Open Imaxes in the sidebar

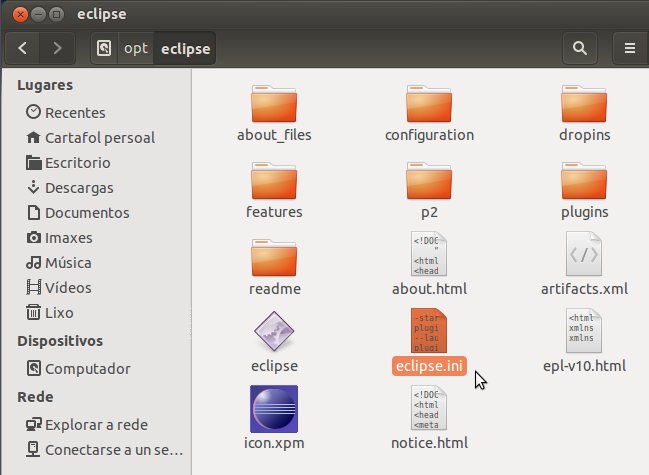coord(97,238)
